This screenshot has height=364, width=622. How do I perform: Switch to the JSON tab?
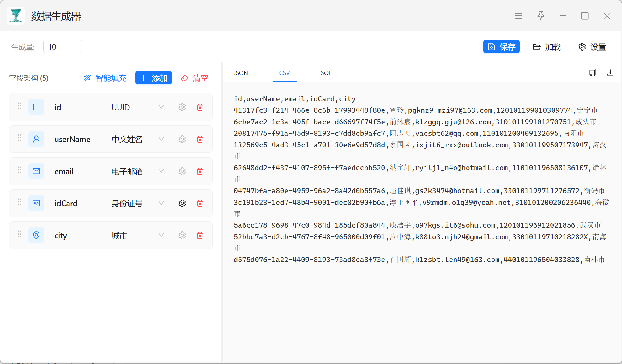(241, 73)
